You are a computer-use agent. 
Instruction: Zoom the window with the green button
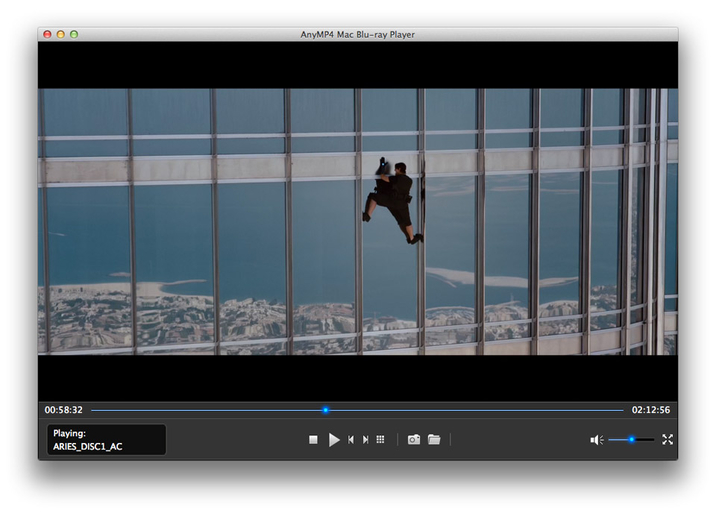click(74, 34)
